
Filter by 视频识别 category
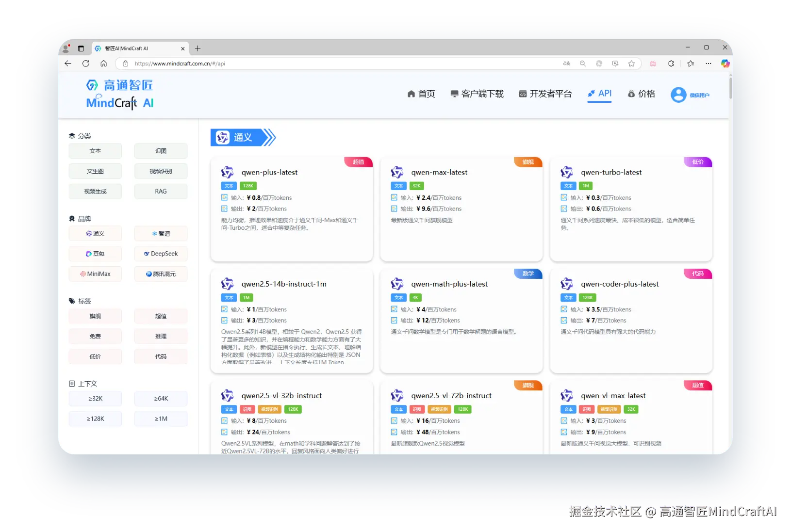coord(161,171)
